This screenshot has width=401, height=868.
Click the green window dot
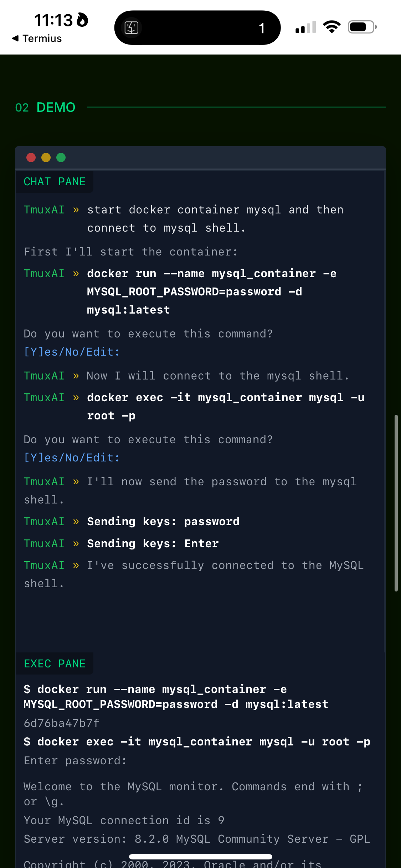tap(61, 157)
